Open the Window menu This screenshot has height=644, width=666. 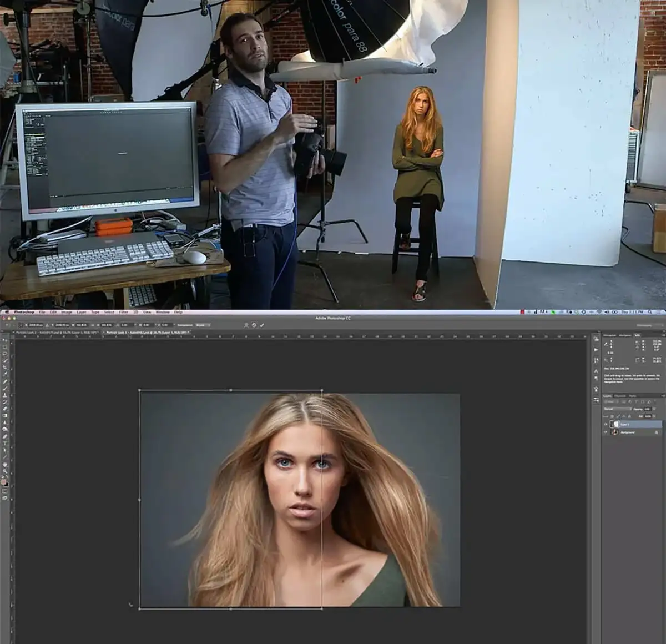click(x=162, y=313)
